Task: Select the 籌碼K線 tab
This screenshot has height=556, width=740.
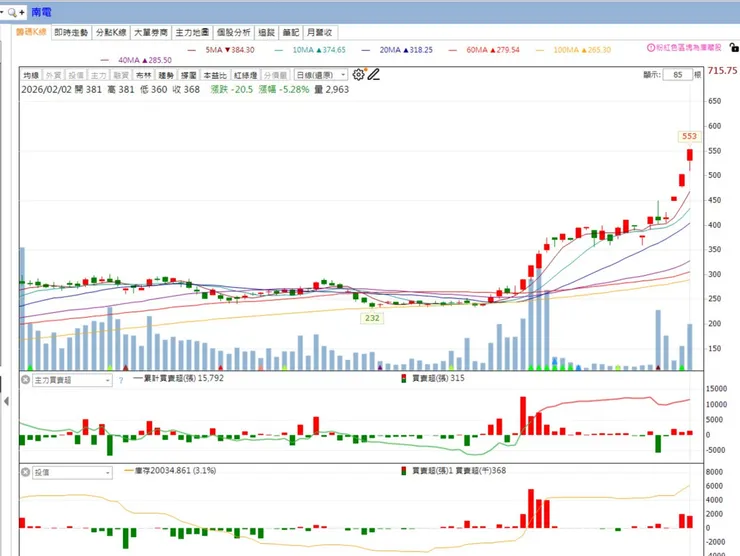Action: (x=31, y=32)
